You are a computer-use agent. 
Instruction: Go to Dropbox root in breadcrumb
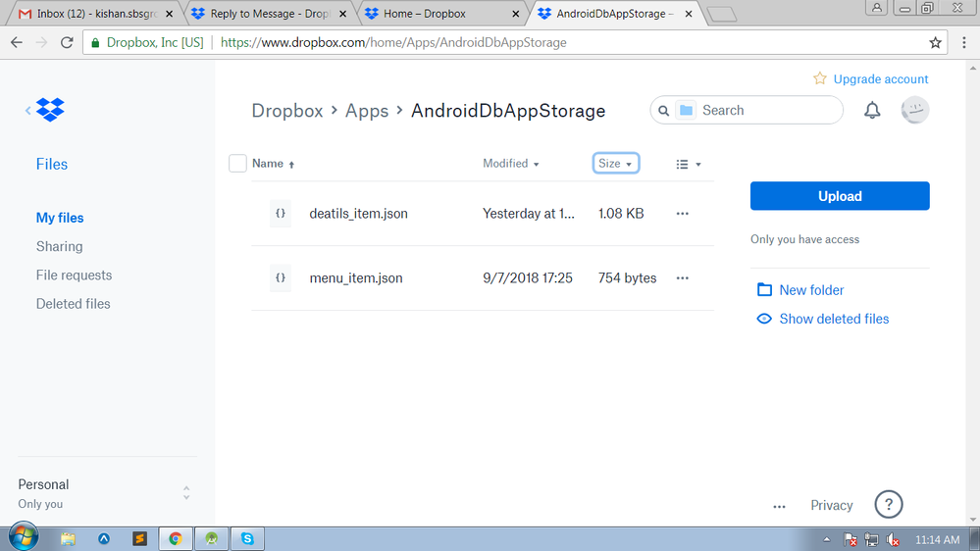pyautogui.click(x=286, y=111)
